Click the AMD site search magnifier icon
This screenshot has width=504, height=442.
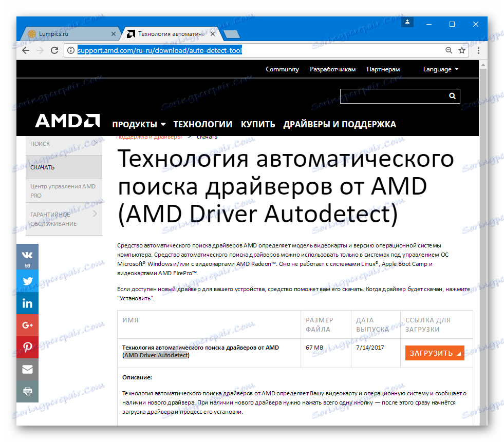(x=452, y=96)
